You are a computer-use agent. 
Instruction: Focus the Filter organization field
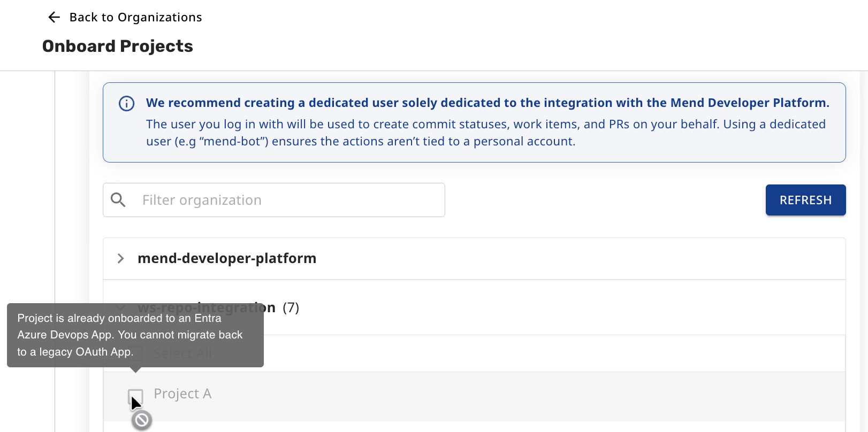tap(274, 200)
